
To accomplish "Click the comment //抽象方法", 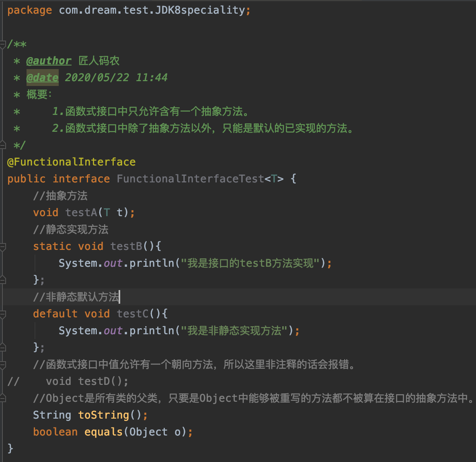I will pyautogui.click(x=60, y=196).
